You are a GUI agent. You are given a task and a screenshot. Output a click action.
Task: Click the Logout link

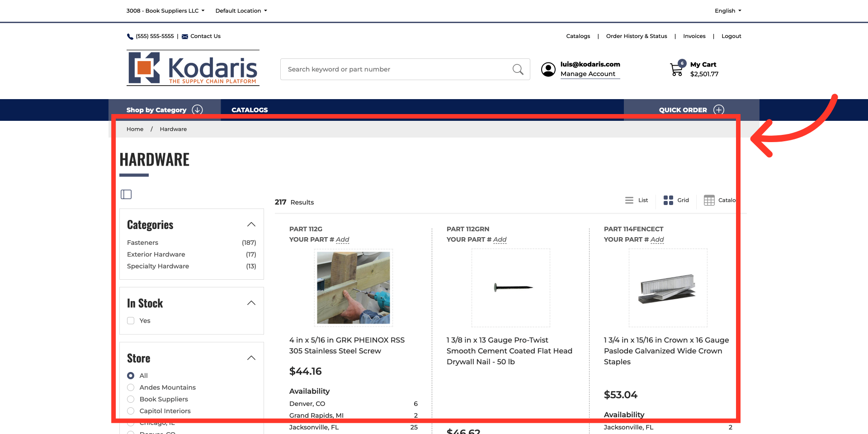pos(731,36)
